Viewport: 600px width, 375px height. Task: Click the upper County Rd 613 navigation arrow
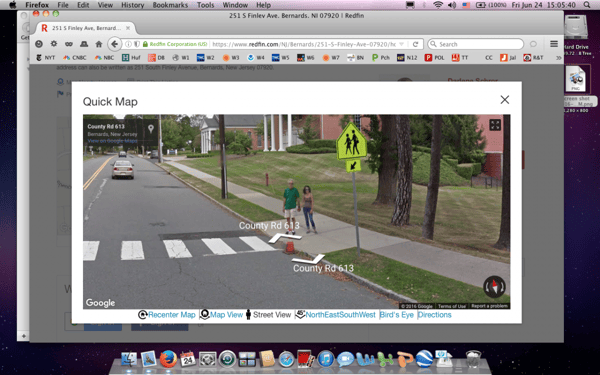284,238
